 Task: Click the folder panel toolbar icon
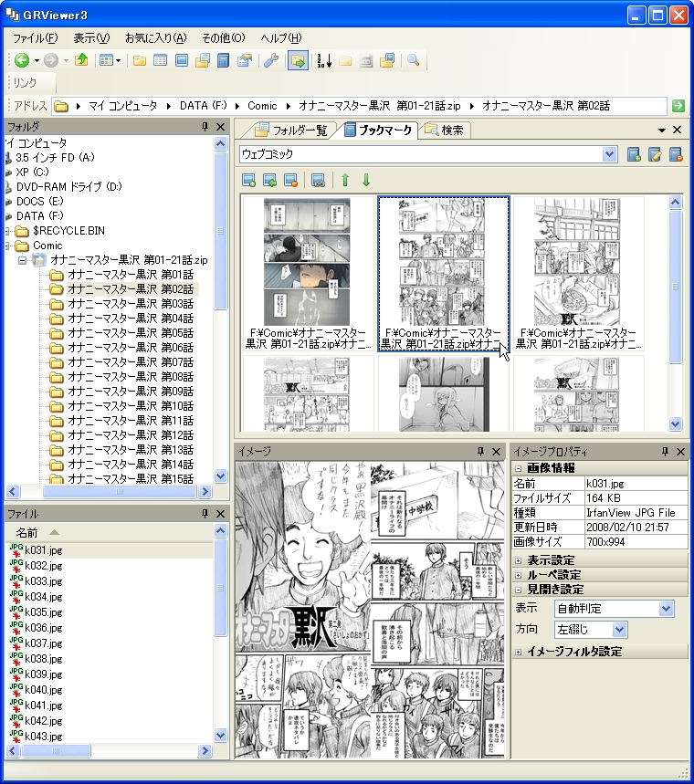[140, 60]
